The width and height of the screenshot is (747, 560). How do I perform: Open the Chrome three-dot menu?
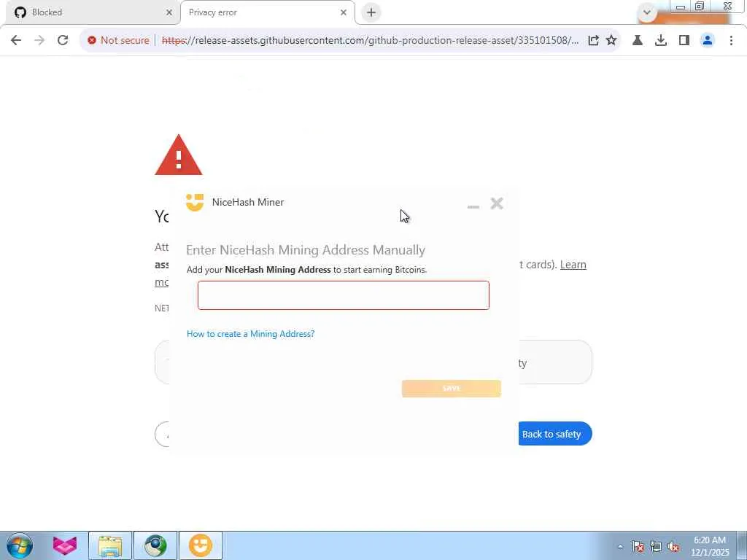point(731,41)
